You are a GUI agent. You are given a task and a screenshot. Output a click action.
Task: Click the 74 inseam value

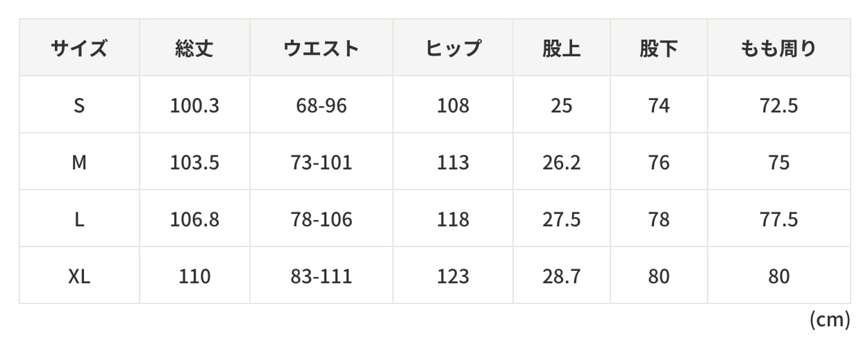[x=659, y=105]
